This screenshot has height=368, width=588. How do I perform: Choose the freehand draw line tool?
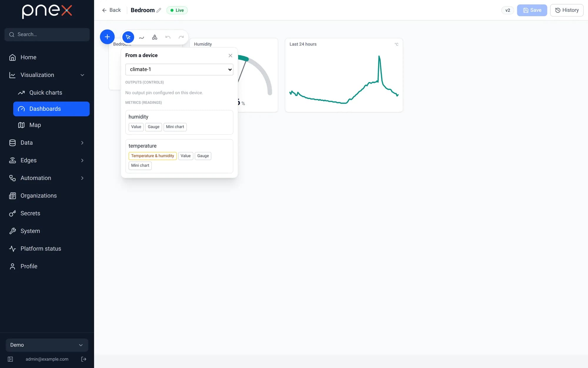[141, 37]
